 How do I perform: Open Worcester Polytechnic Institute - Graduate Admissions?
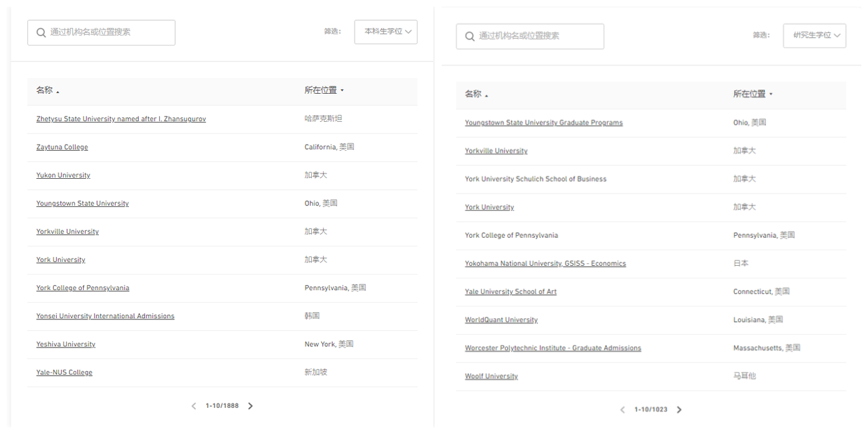coord(553,348)
